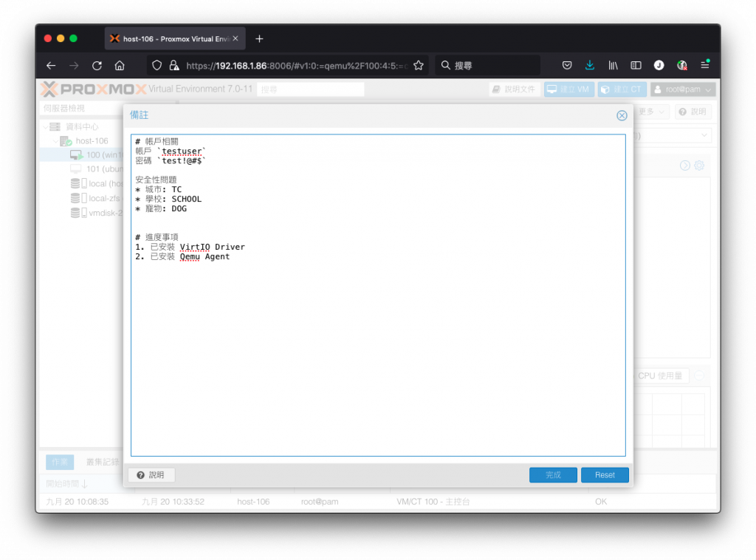Toggle the browser sidebar icon

[x=636, y=65]
